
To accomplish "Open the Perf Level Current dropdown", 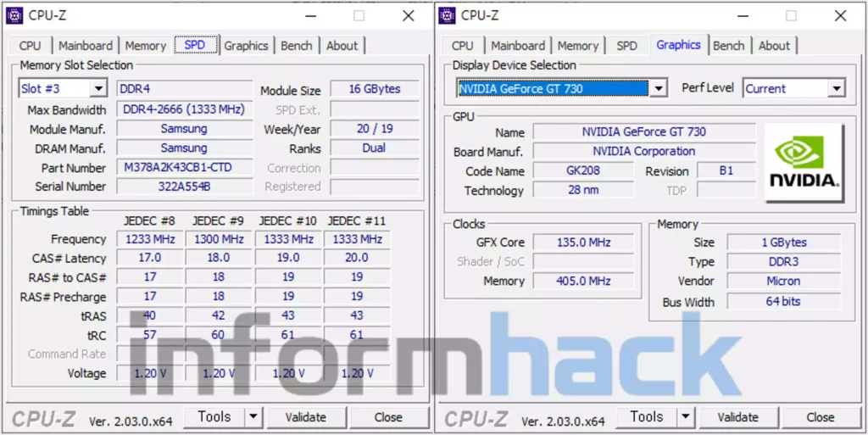I will point(837,89).
